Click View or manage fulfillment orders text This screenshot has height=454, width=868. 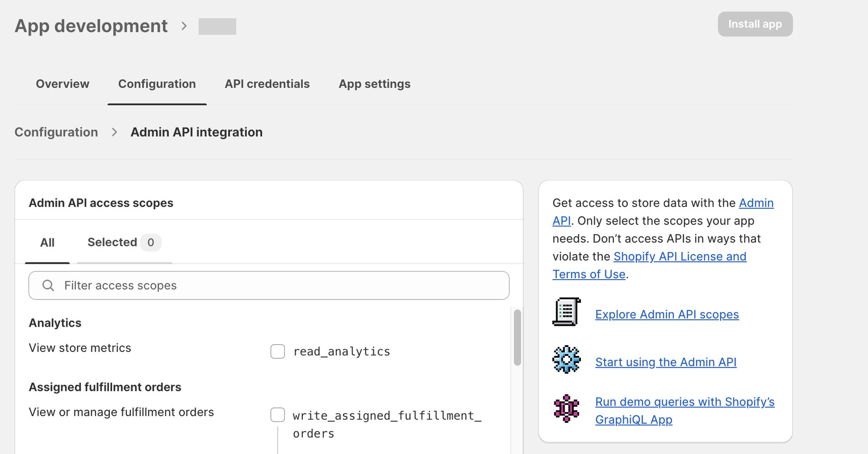pos(121,412)
